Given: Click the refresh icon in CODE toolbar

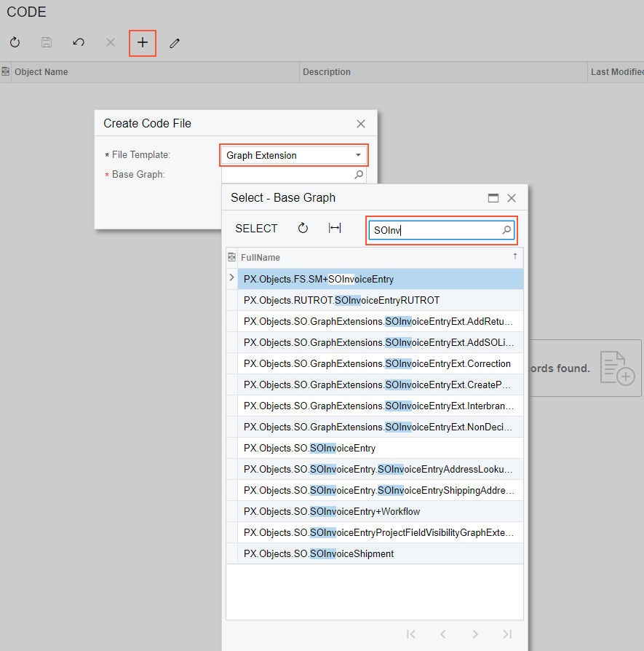Looking at the screenshot, I should pyautogui.click(x=15, y=43).
